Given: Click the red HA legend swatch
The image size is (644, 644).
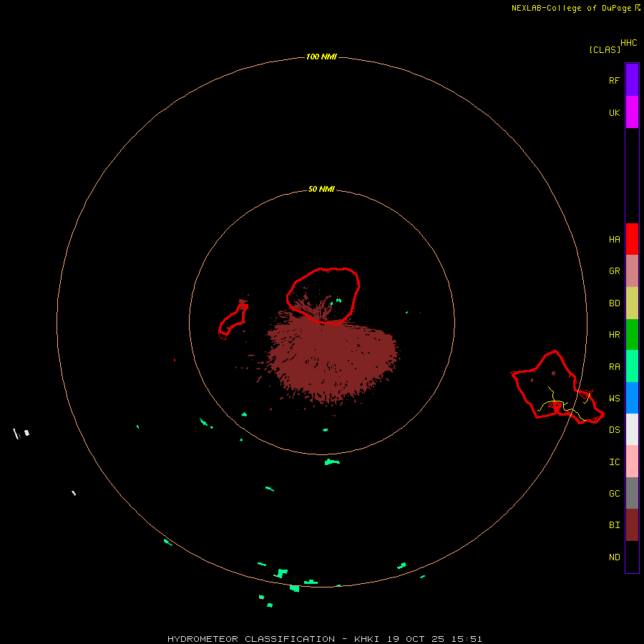Looking at the screenshot, I should pos(632,239).
